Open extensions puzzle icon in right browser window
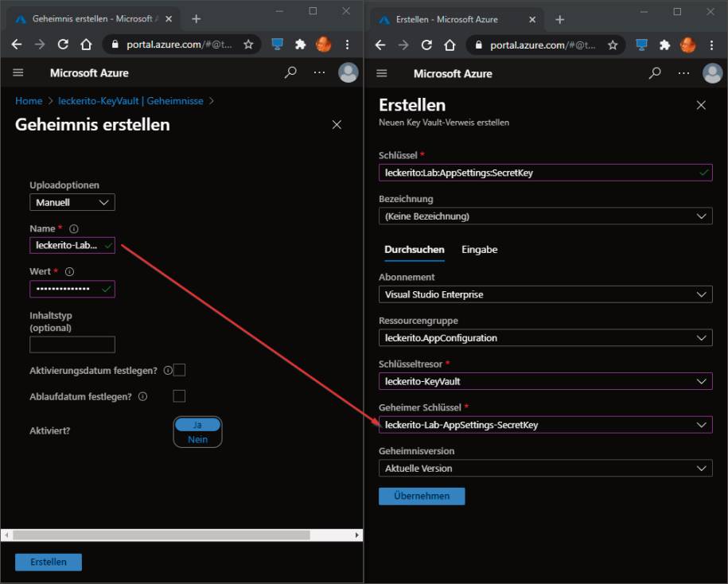This screenshot has height=584, width=728. (x=665, y=45)
